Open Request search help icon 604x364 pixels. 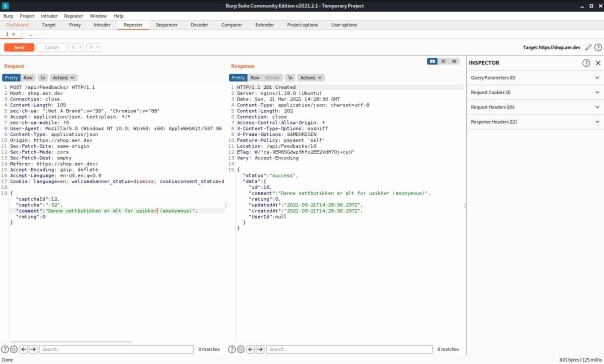coord(5,349)
